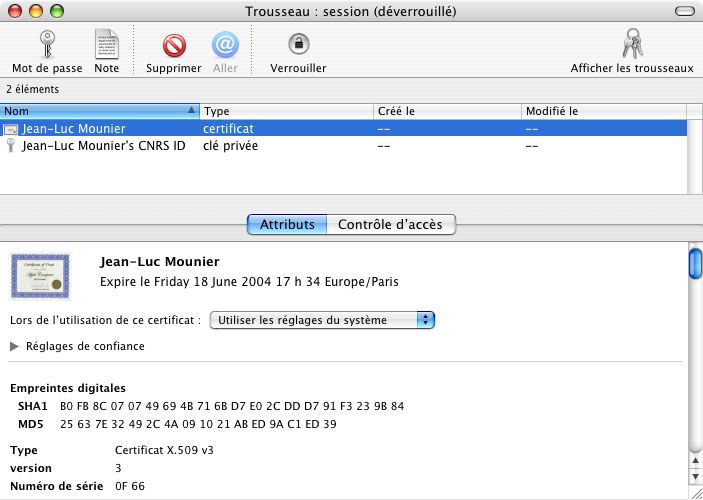Open the certificate usage settings dropdown
Image resolution: width=703 pixels, height=500 pixels.
coord(323,320)
